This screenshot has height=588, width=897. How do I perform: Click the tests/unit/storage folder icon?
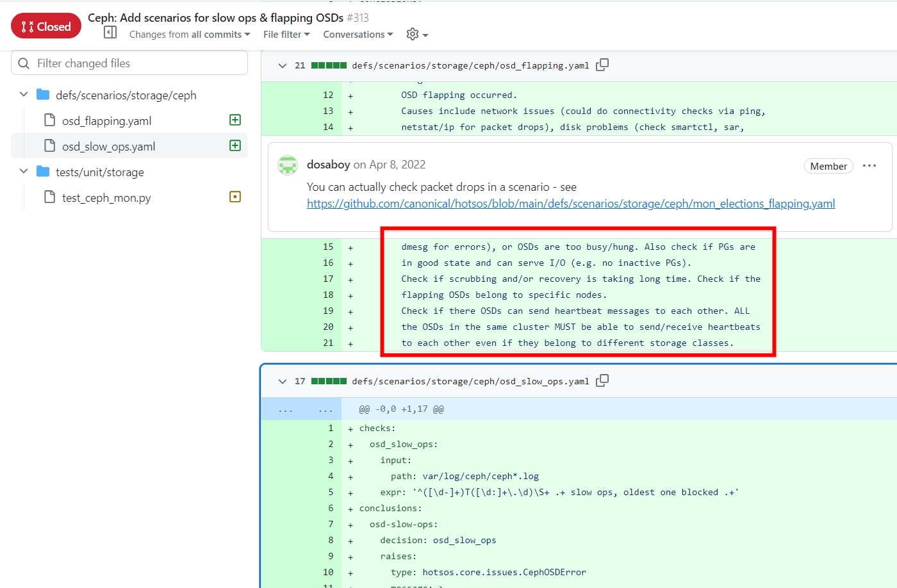(x=43, y=172)
